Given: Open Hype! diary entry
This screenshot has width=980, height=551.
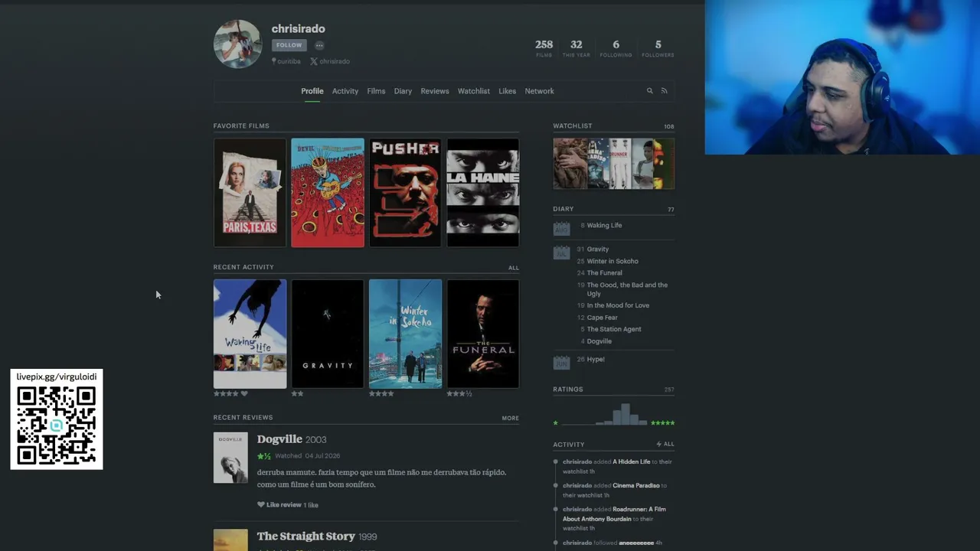Looking at the screenshot, I should pos(596,360).
